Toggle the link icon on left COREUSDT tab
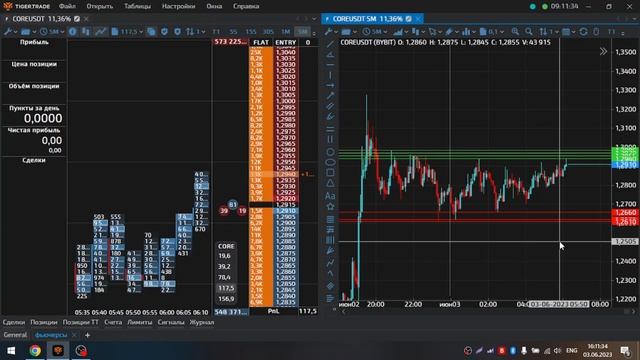640x360 pixels. 77,19
